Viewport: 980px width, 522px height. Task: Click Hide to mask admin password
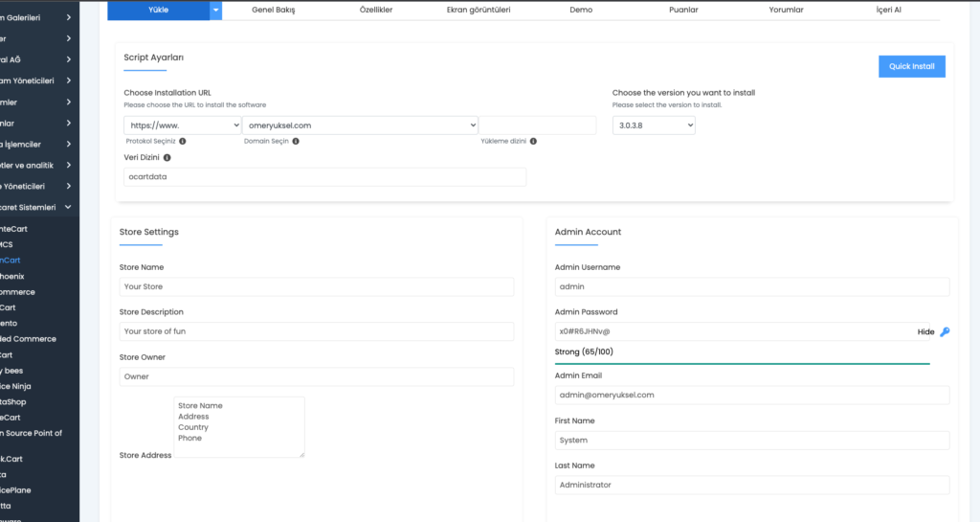(925, 332)
